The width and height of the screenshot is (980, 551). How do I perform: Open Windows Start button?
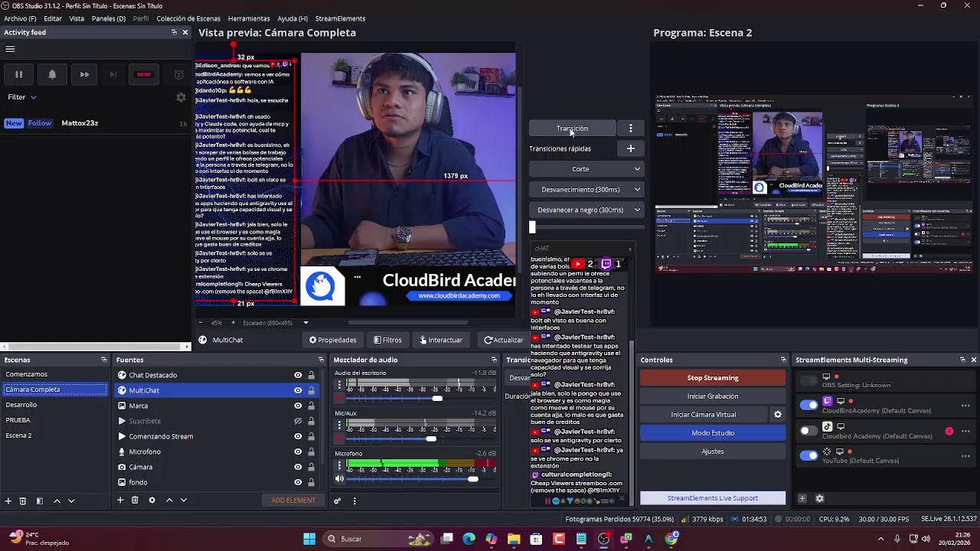point(309,539)
